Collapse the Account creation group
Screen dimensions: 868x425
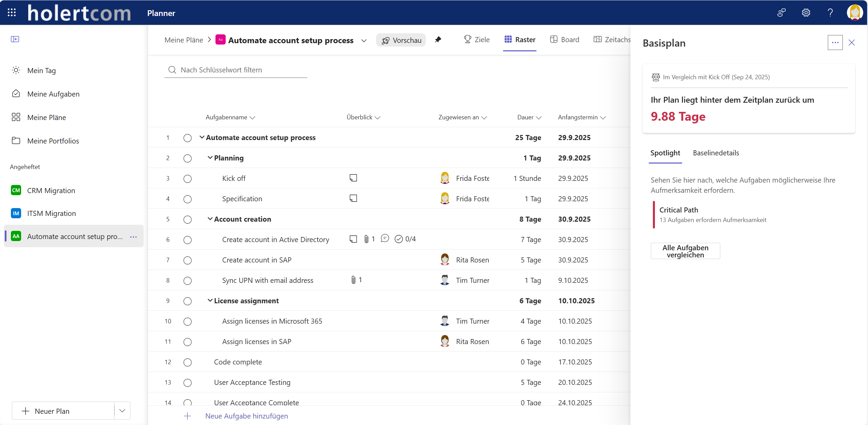pos(210,219)
